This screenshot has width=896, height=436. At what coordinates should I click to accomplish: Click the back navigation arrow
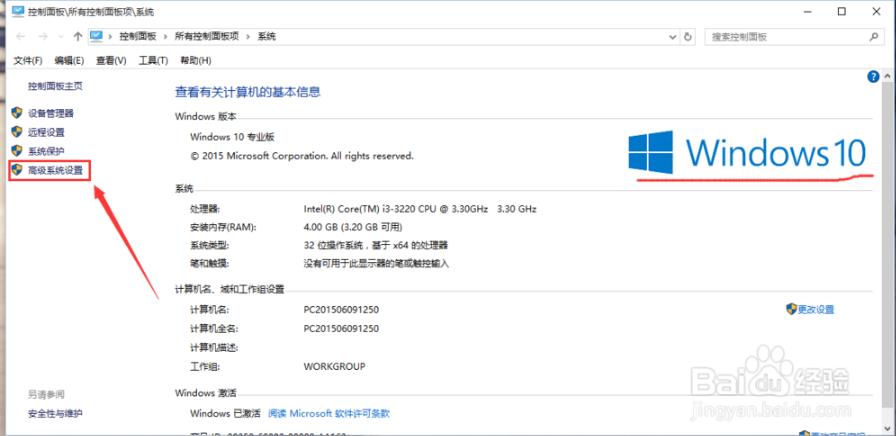[20, 37]
